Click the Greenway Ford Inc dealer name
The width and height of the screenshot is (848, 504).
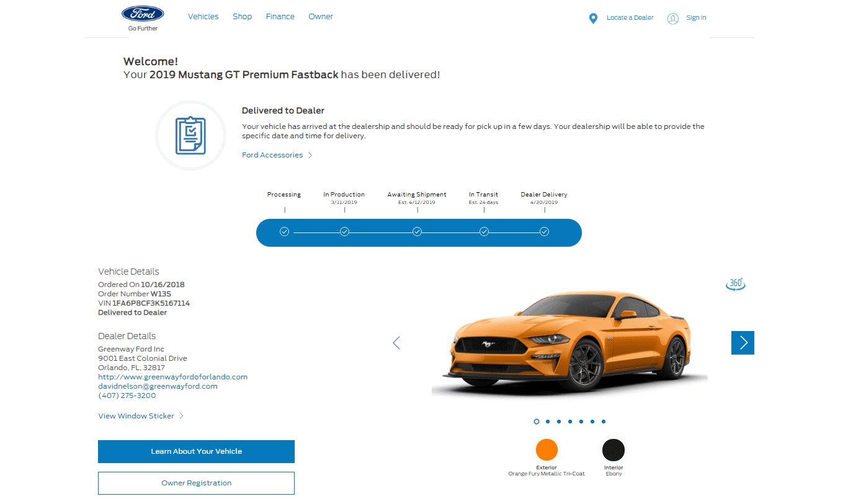pos(132,349)
